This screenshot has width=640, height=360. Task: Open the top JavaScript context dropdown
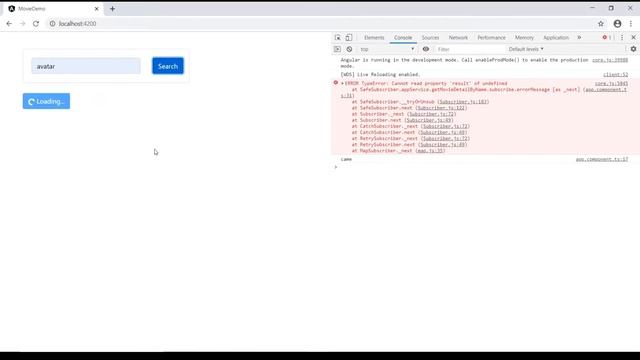coord(387,49)
